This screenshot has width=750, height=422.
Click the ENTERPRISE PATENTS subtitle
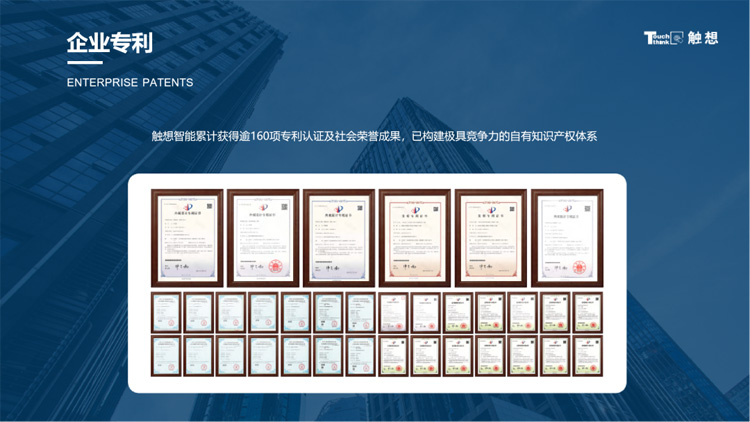[130, 82]
